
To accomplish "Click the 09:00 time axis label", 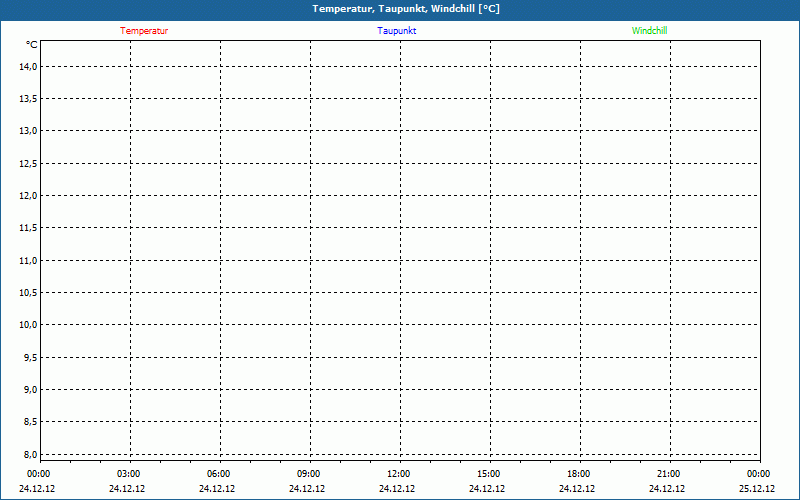I will click(x=309, y=474).
